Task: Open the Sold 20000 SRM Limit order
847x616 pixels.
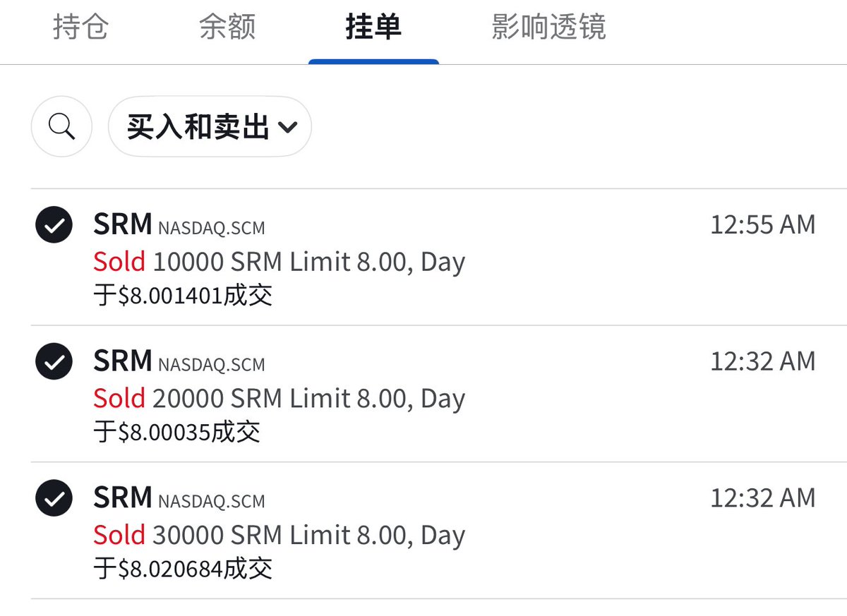Action: (x=423, y=394)
